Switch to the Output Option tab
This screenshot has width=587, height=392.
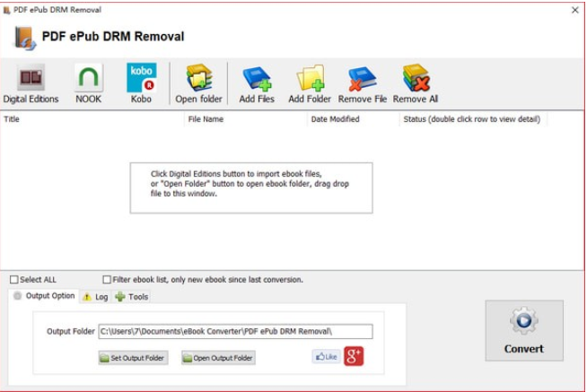click(x=44, y=296)
